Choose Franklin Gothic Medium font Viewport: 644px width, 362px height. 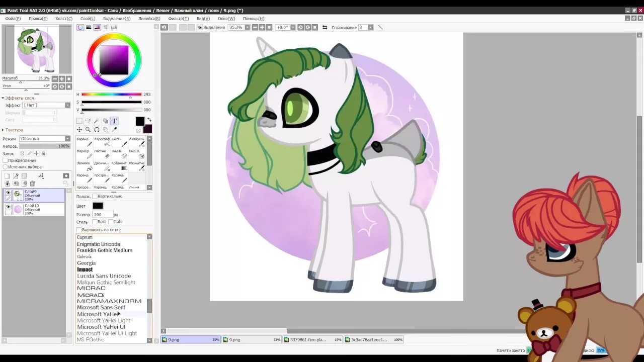coord(105,250)
